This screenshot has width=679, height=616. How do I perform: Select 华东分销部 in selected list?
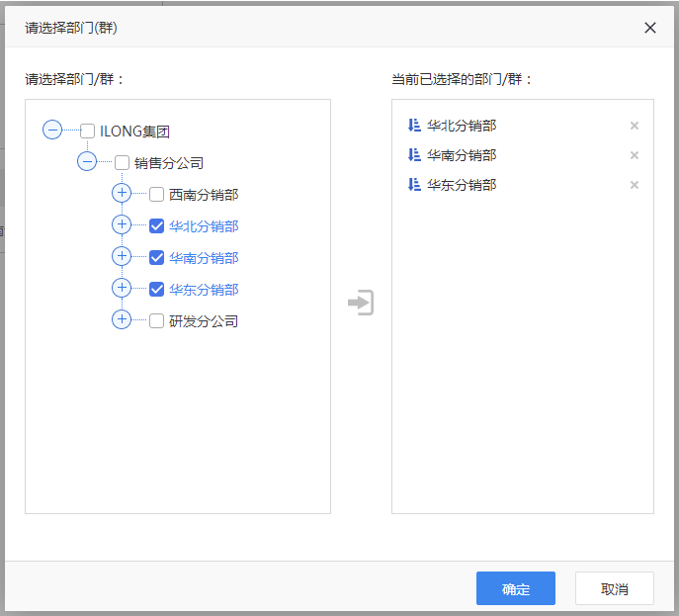pos(462,185)
